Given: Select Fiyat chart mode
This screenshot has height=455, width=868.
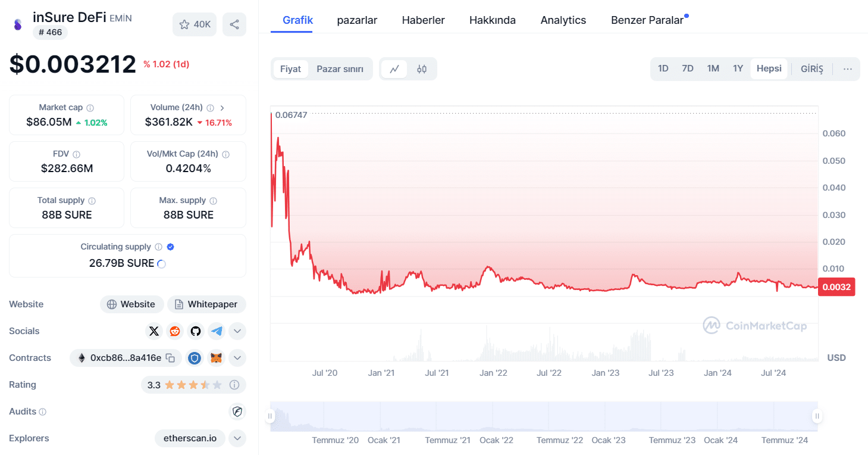Looking at the screenshot, I should [291, 69].
